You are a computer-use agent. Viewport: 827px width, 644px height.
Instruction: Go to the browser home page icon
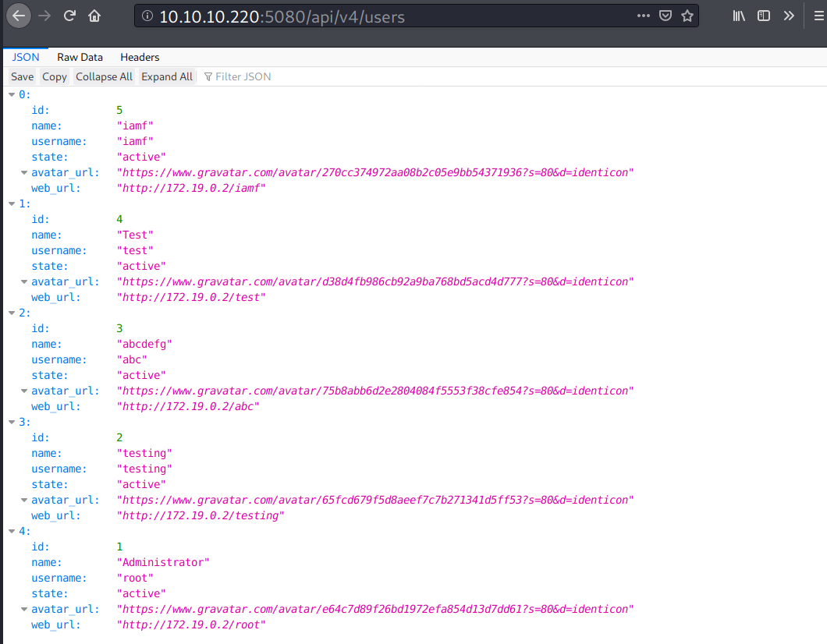tap(94, 16)
